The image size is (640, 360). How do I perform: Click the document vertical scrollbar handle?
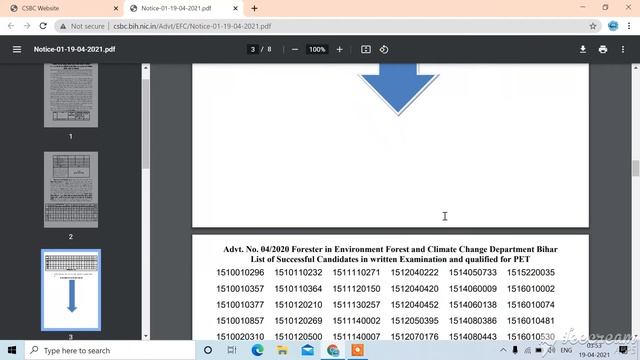click(x=636, y=168)
